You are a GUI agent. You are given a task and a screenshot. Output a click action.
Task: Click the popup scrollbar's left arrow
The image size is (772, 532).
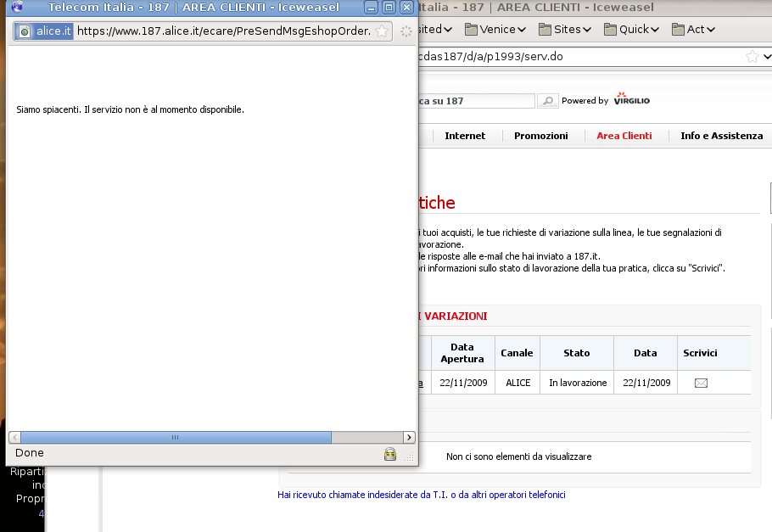[x=14, y=438]
